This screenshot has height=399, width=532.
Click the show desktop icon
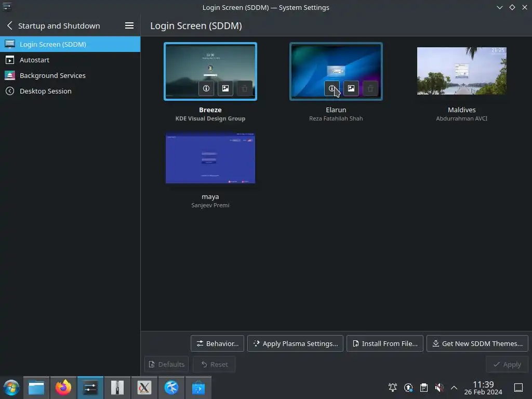(x=518, y=388)
